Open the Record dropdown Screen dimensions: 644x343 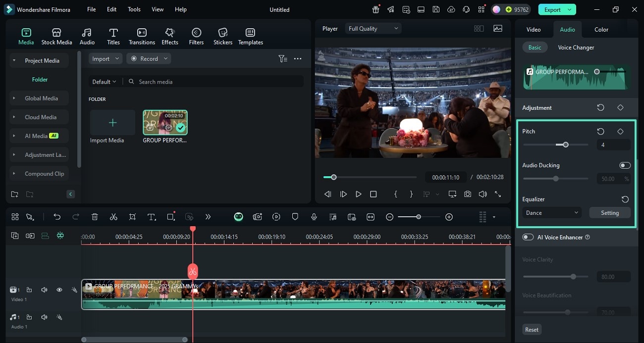pos(149,58)
